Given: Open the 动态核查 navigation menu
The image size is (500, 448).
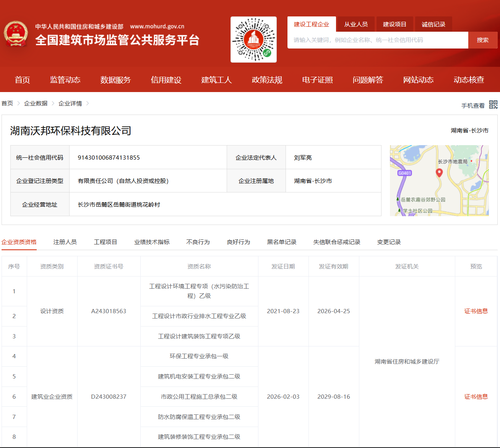Looking at the screenshot, I should point(468,80).
